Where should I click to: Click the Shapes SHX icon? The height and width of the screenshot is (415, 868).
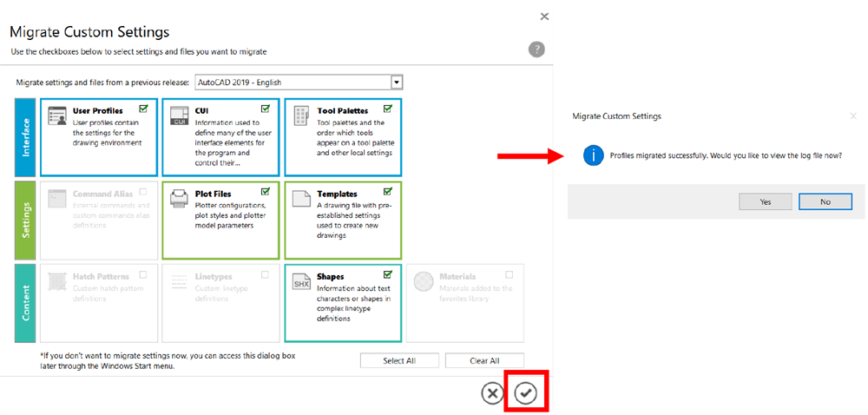pos(301,281)
